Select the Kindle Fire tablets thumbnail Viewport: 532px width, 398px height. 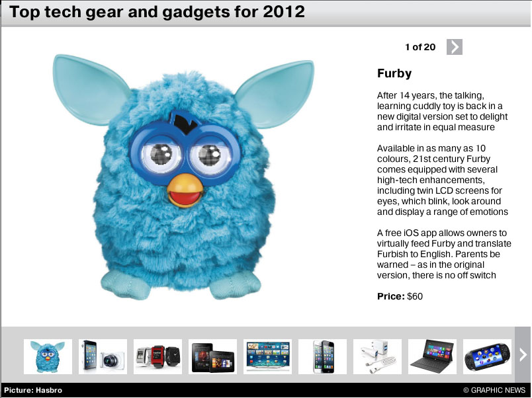point(212,356)
